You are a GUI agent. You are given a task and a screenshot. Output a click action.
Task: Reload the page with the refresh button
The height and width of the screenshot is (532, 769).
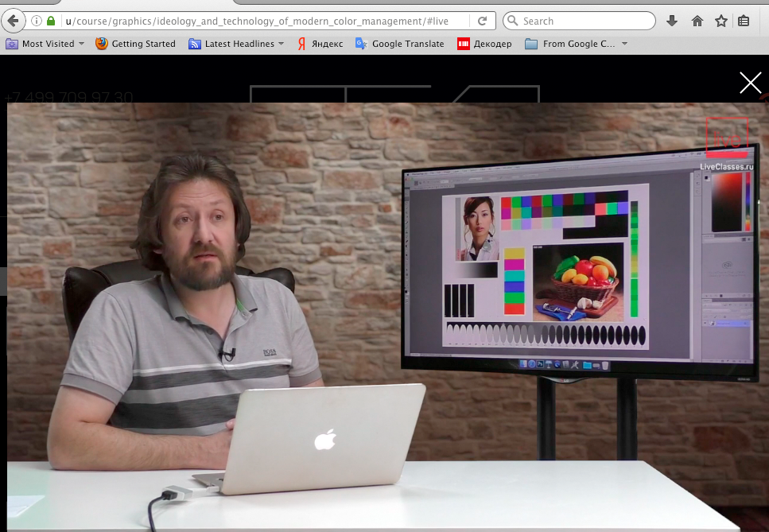483,21
